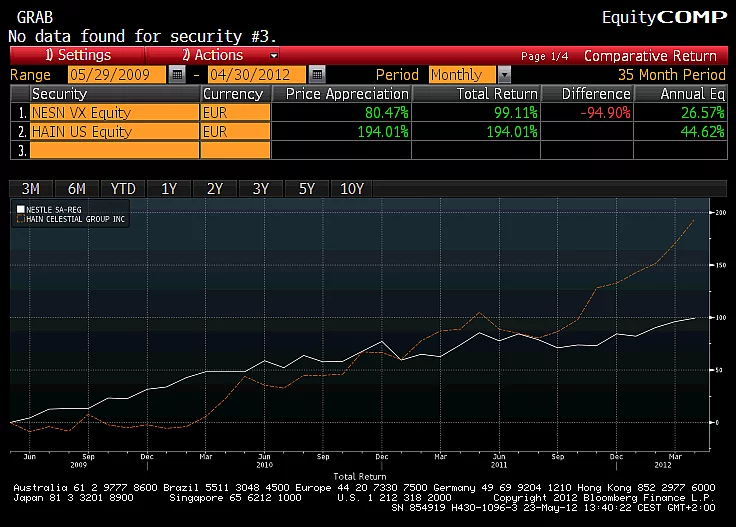The height and width of the screenshot is (527, 736).
Task: Click the Hain Celestial Group legend marker
Action: coord(19,218)
